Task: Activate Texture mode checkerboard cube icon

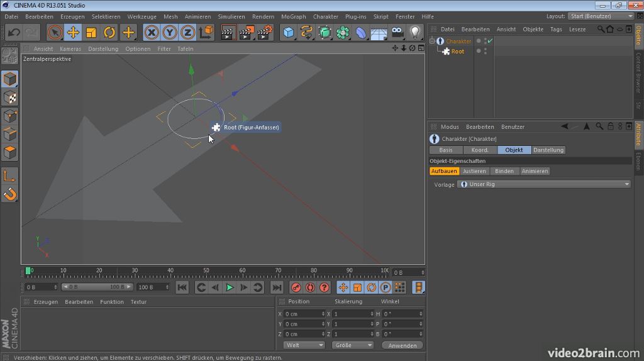Action: tap(10, 97)
